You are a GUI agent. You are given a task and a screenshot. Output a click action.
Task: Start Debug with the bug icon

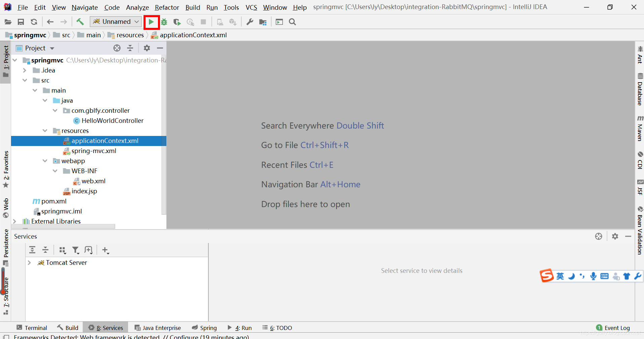(x=164, y=22)
